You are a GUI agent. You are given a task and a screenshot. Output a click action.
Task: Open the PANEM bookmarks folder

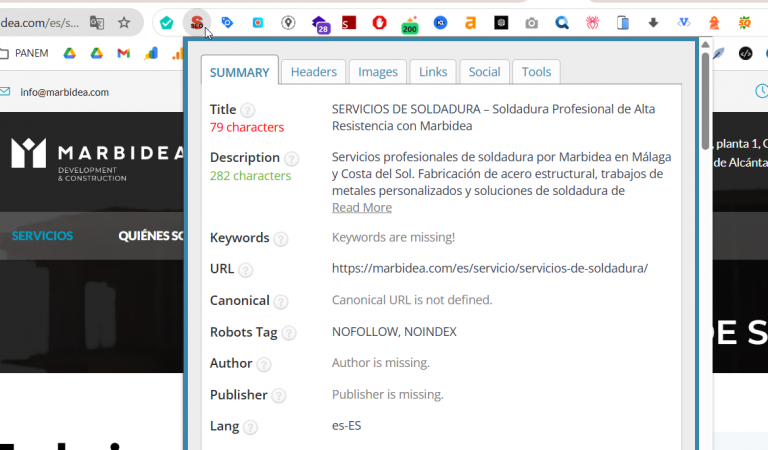[x=24, y=53]
